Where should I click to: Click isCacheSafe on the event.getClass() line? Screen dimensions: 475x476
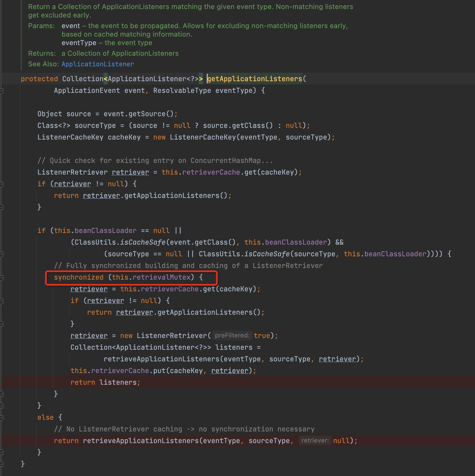[143, 242]
